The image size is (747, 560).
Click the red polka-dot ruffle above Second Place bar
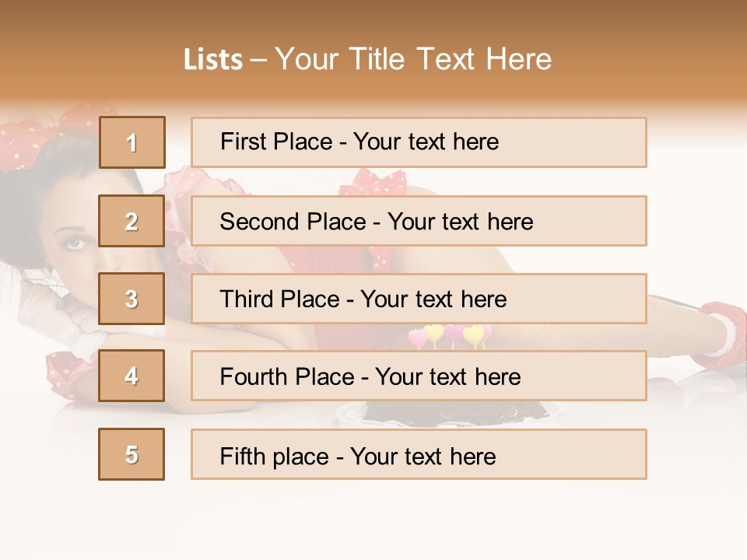point(378,184)
